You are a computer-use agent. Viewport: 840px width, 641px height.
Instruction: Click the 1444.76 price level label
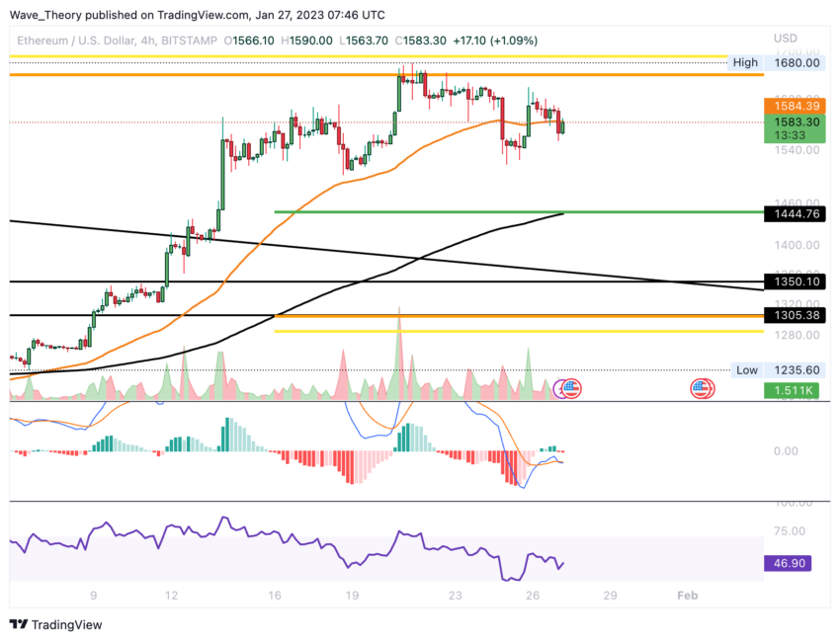pyautogui.click(x=795, y=214)
